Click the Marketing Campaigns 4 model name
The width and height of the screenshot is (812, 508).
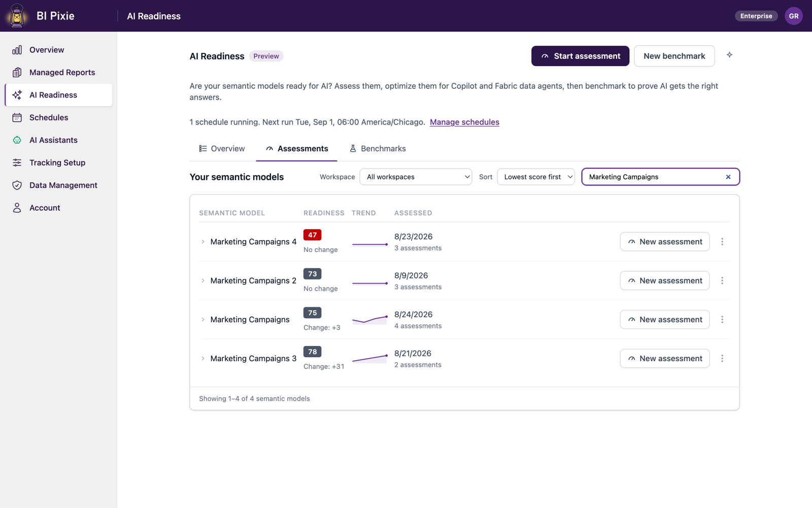pyautogui.click(x=253, y=242)
